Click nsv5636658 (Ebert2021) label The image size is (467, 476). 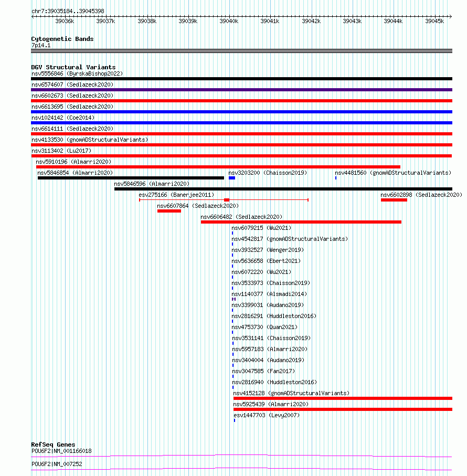pyautogui.click(x=266, y=261)
